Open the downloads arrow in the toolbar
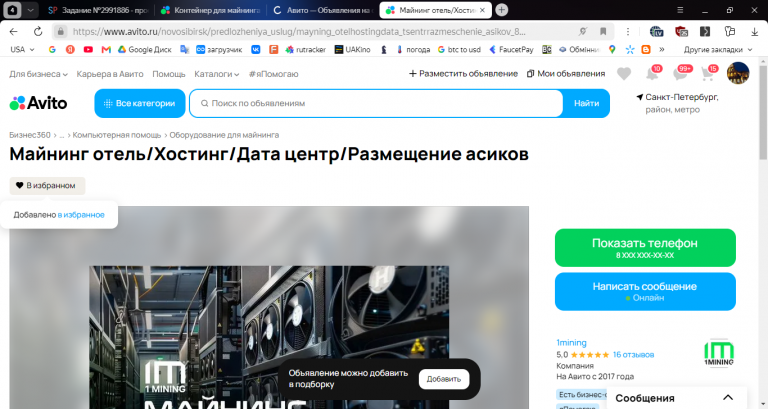Viewport: 768px width, 409px height. tap(754, 31)
